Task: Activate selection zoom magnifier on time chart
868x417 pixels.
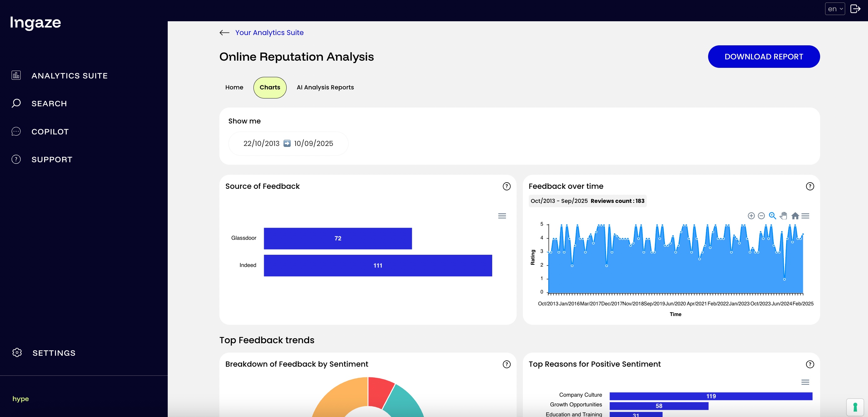Action: click(x=772, y=216)
